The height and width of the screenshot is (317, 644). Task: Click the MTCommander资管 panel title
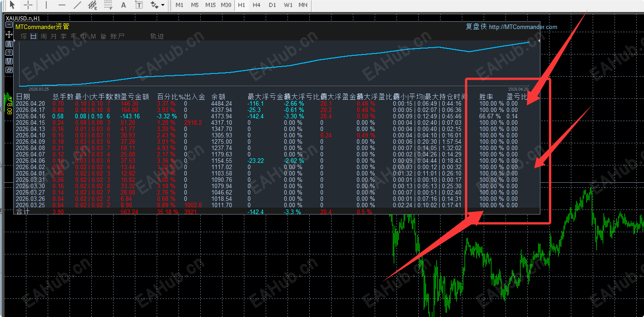42,27
